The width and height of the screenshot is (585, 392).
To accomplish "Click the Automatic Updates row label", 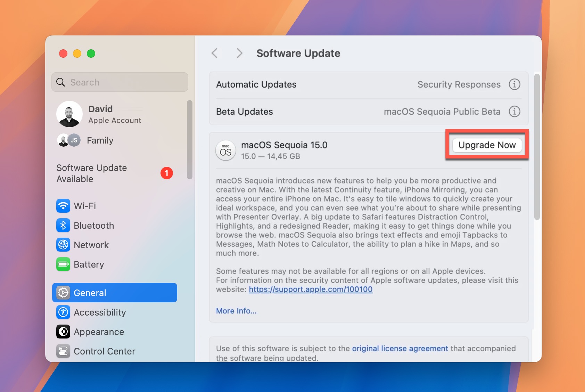I will (256, 84).
